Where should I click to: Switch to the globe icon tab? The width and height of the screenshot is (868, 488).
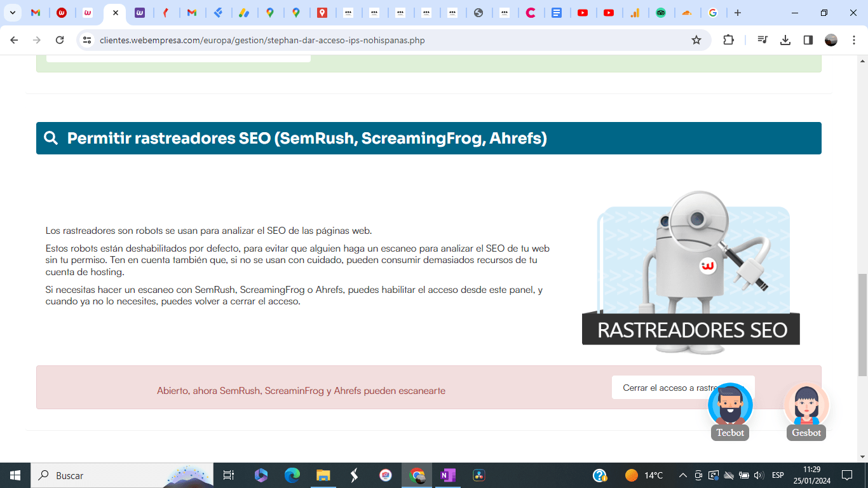478,13
